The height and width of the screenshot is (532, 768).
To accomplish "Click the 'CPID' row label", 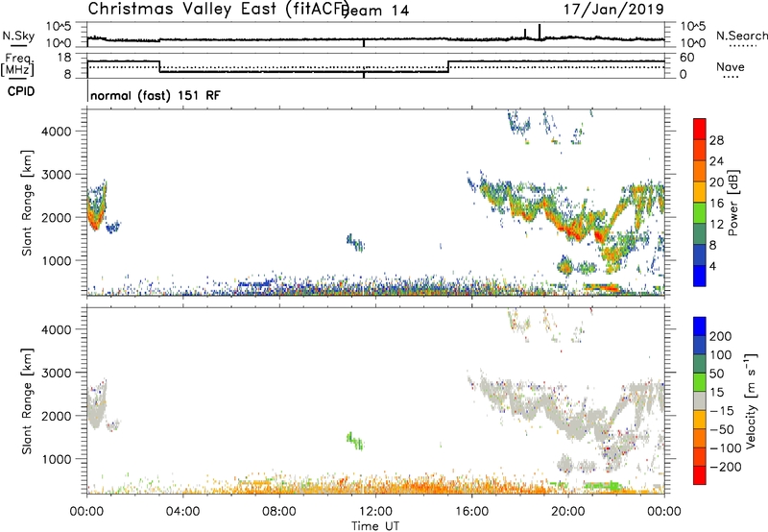I will tap(21, 91).
